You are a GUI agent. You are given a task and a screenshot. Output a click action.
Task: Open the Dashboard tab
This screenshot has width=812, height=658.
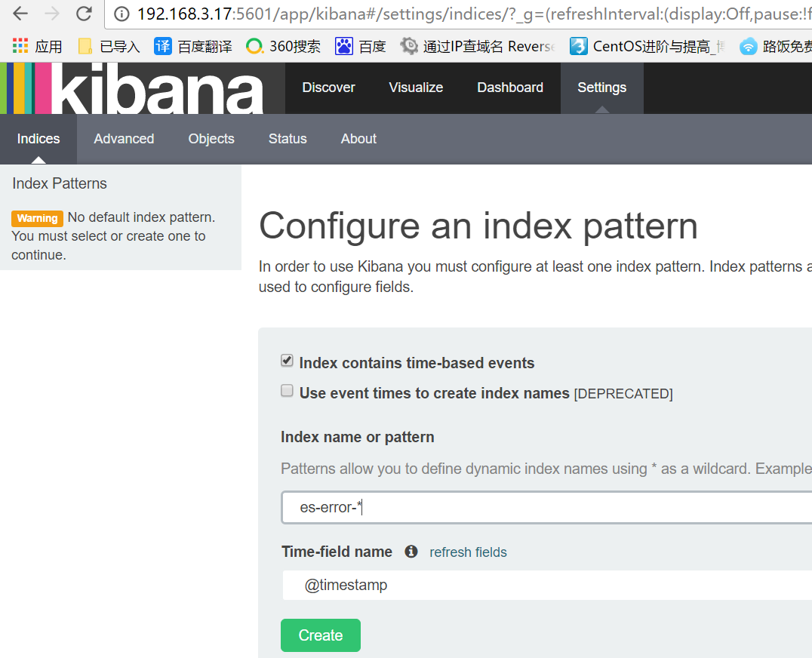pyautogui.click(x=510, y=88)
